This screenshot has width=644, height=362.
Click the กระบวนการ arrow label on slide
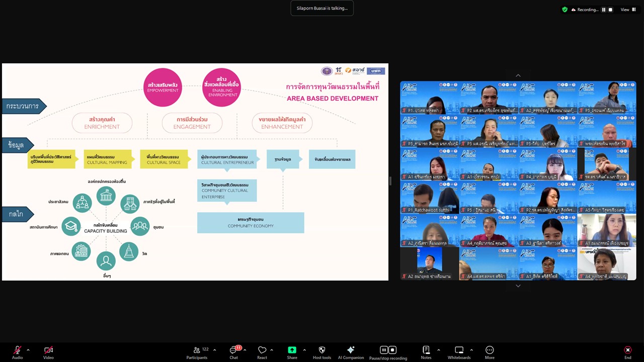point(24,106)
